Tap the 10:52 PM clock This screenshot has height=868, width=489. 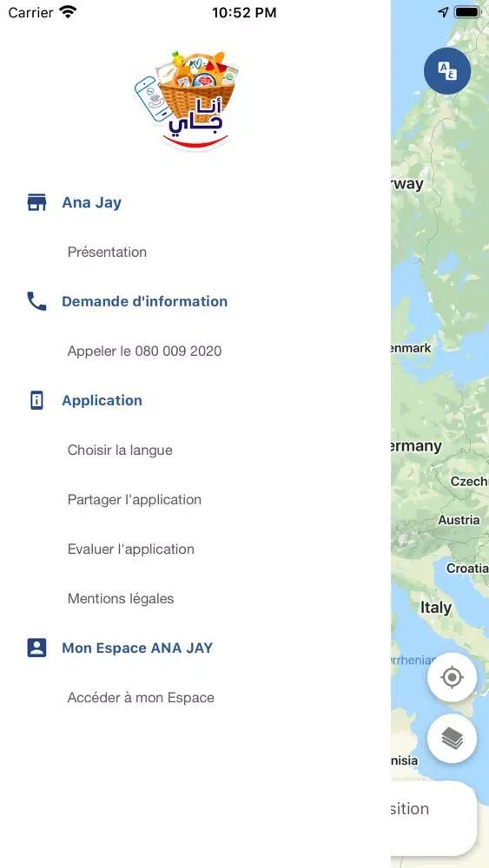[x=244, y=13]
